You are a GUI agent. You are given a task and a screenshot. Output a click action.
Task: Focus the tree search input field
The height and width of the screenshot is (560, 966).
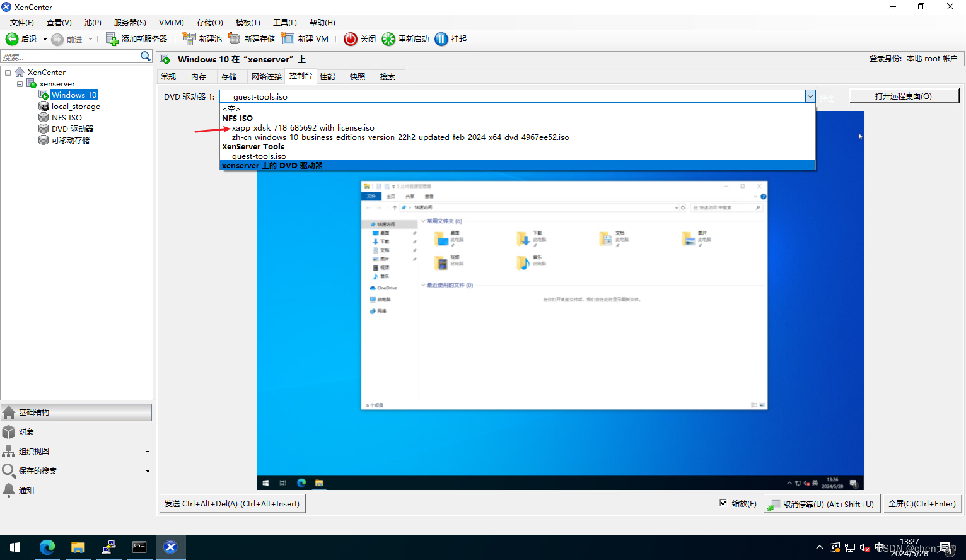[70, 57]
